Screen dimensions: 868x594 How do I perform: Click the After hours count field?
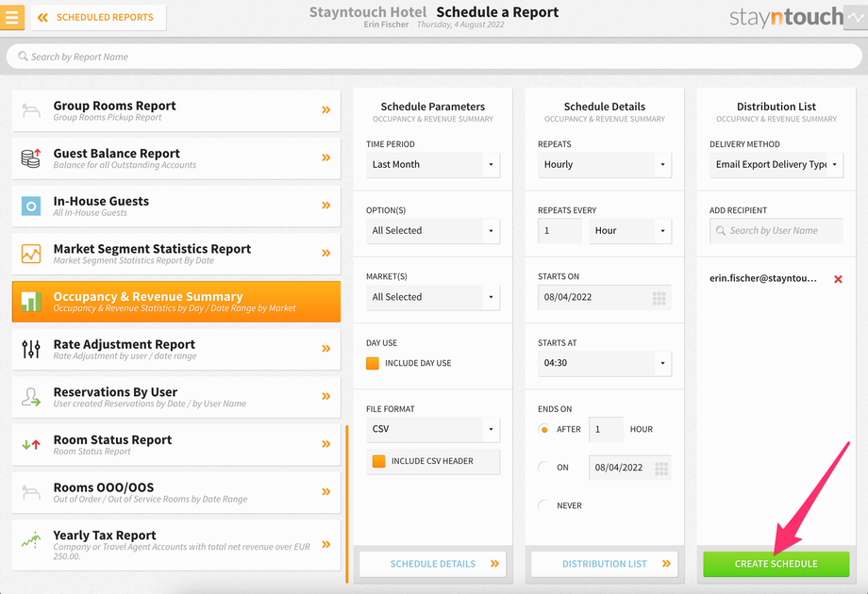(x=606, y=429)
